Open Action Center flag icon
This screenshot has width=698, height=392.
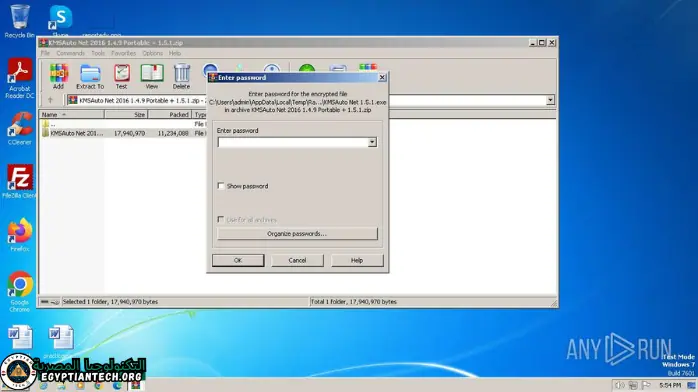click(x=646, y=385)
